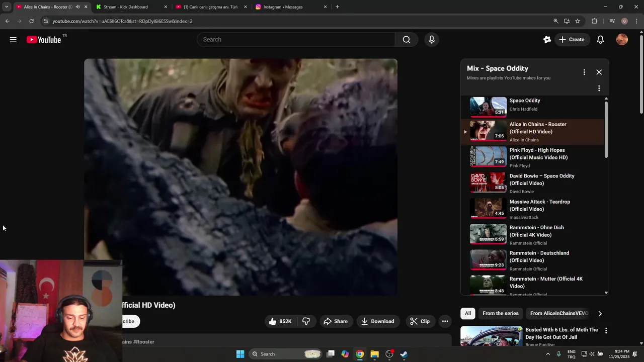This screenshot has width=644, height=362.
Task: Open the lower three-dot menu in the Mix panel header
Action: pos(599,88)
